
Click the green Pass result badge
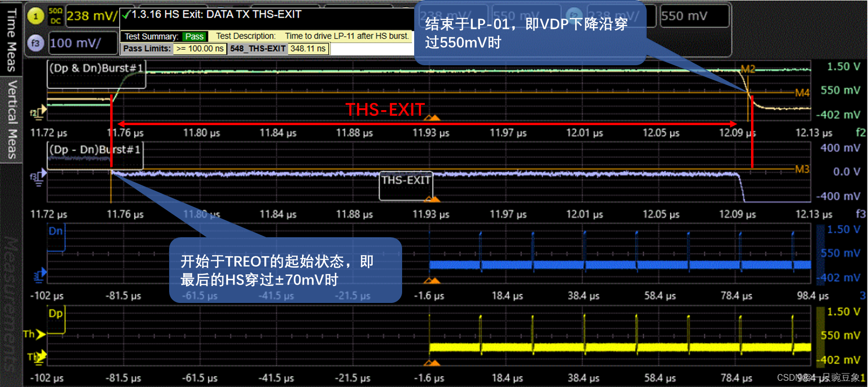click(194, 36)
